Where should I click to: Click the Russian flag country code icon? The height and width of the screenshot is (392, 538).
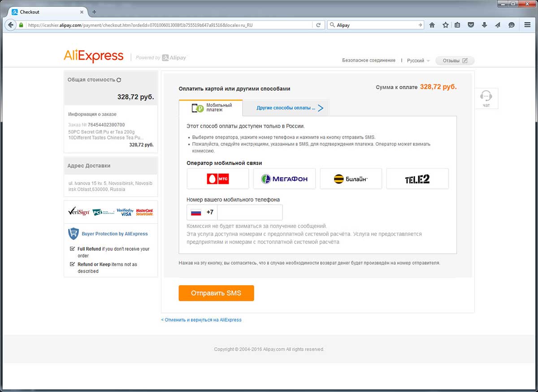point(196,212)
